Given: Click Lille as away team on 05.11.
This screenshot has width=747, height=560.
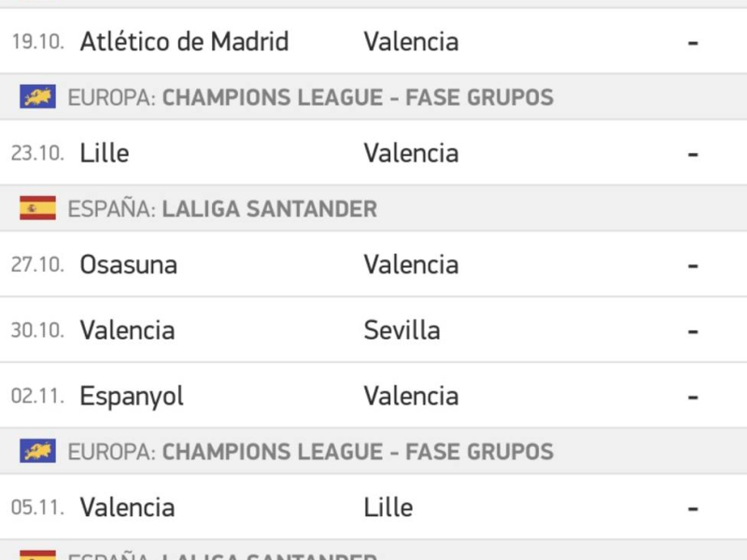Looking at the screenshot, I should pos(388,508).
